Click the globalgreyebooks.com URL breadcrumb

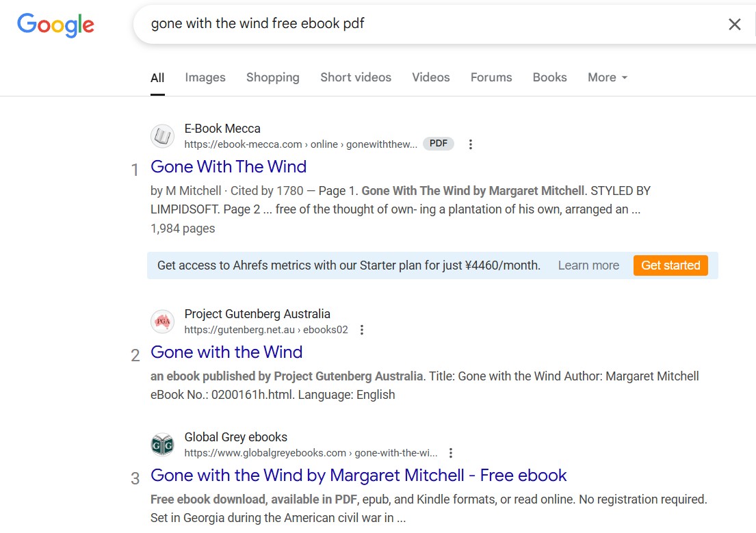tap(311, 453)
